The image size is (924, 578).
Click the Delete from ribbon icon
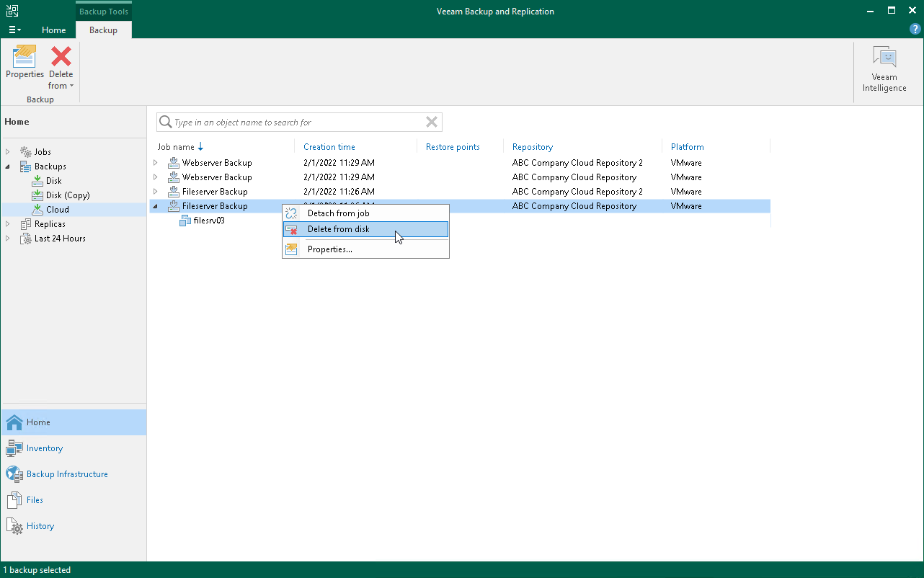pos(61,58)
